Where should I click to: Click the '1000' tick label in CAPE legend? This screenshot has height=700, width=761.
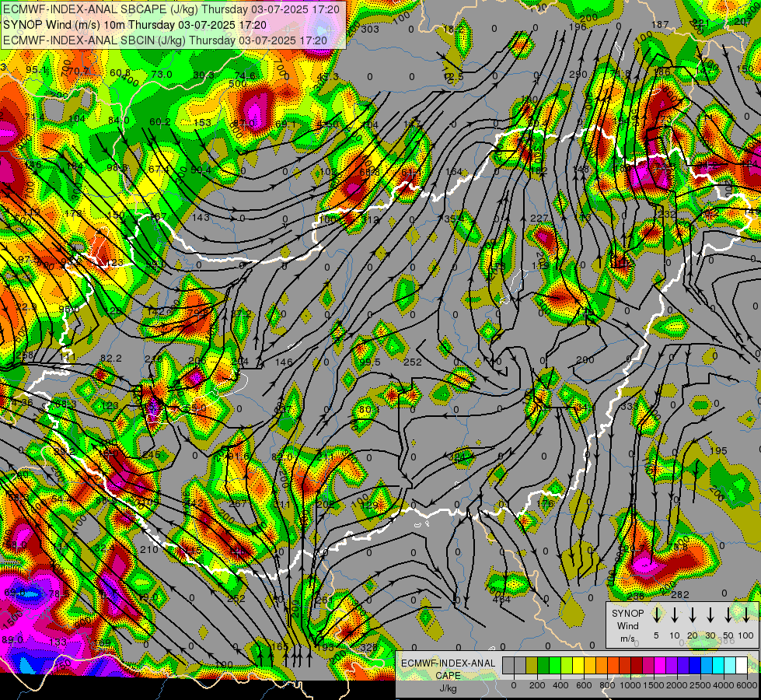click(x=630, y=685)
